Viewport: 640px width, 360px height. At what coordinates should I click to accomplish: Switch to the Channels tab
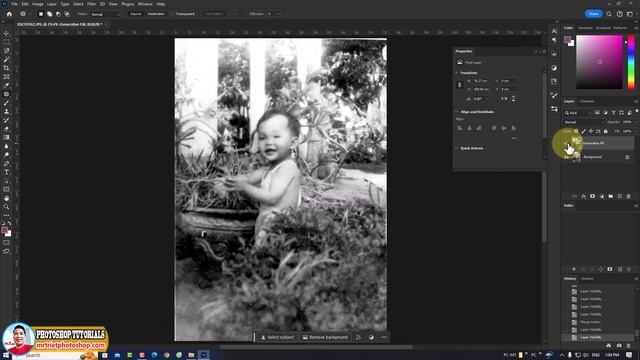coord(587,101)
